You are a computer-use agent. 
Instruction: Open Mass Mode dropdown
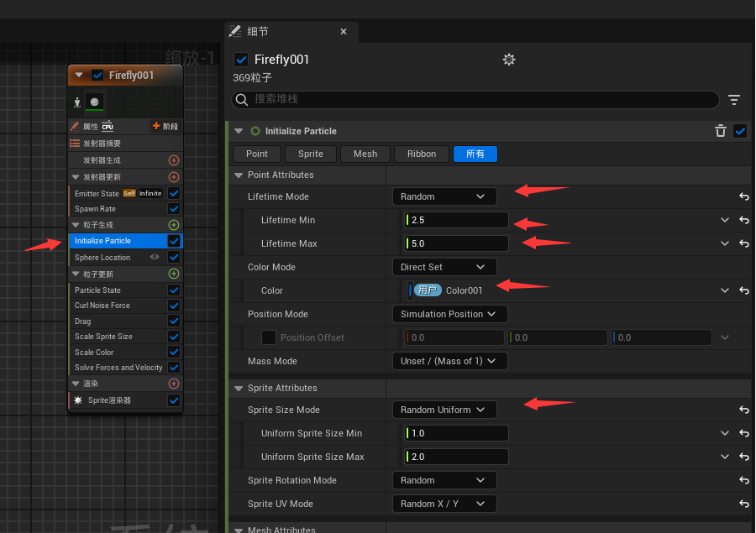tap(449, 361)
